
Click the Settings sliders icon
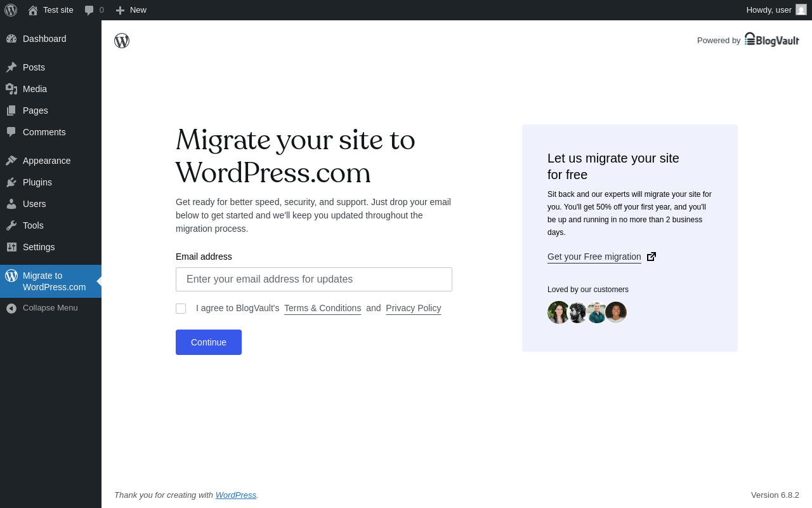(11, 247)
